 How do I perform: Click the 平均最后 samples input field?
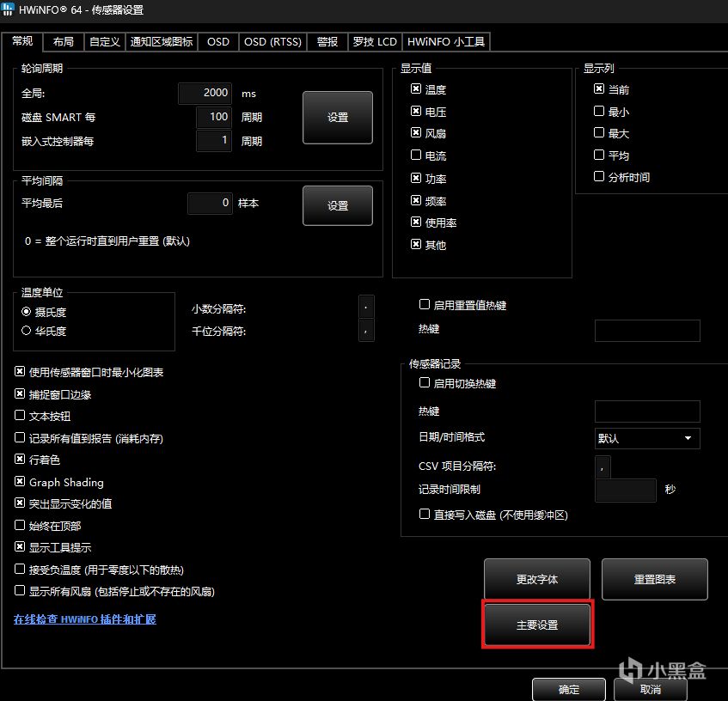tap(210, 204)
